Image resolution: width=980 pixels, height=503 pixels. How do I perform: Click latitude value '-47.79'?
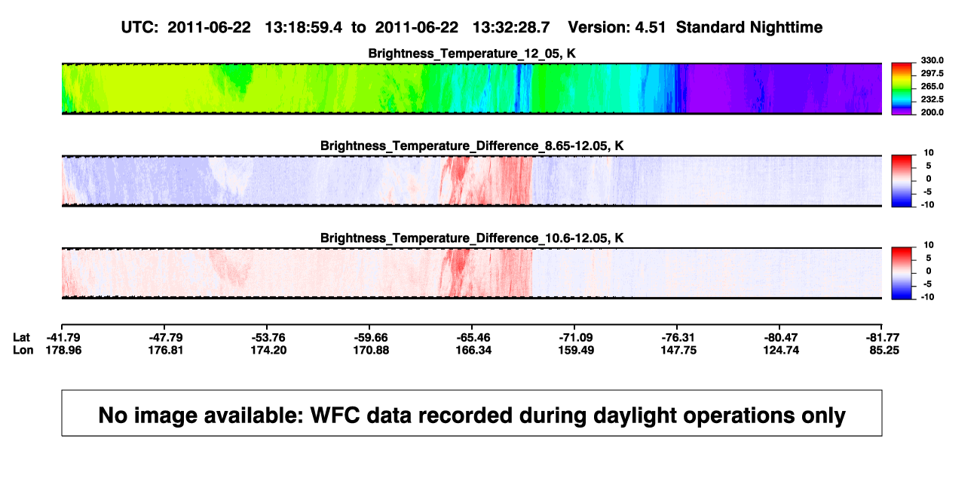click(165, 337)
